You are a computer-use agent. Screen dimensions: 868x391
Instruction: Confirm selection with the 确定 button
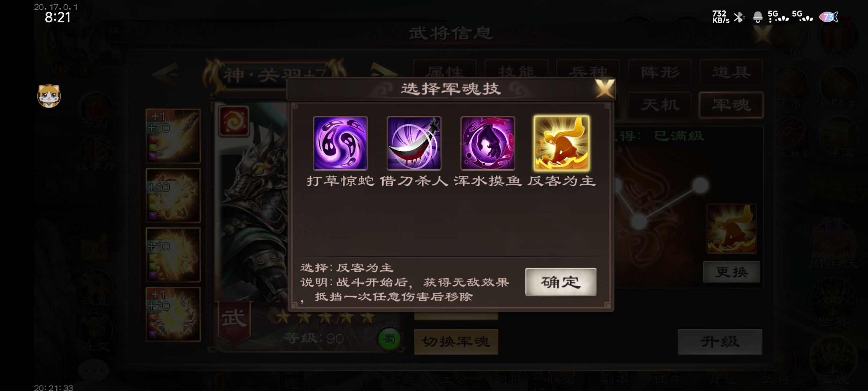[x=561, y=282]
